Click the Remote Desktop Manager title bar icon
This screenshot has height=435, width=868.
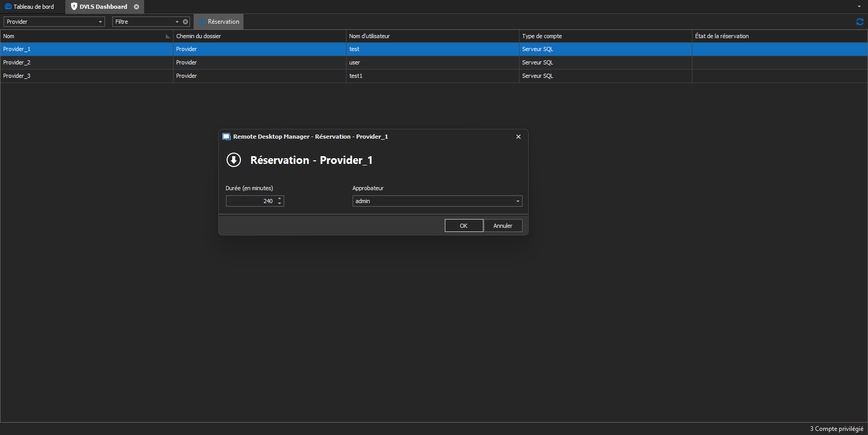click(226, 137)
